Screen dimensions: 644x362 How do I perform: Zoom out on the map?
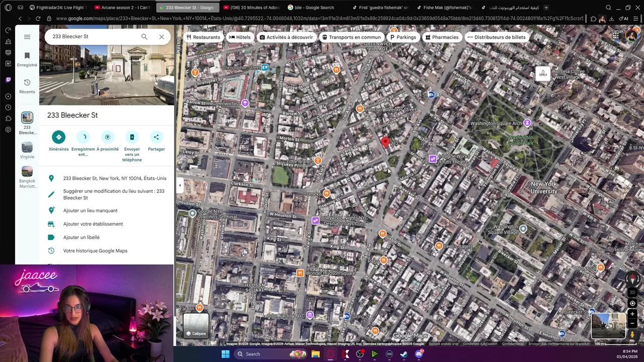[632, 324]
